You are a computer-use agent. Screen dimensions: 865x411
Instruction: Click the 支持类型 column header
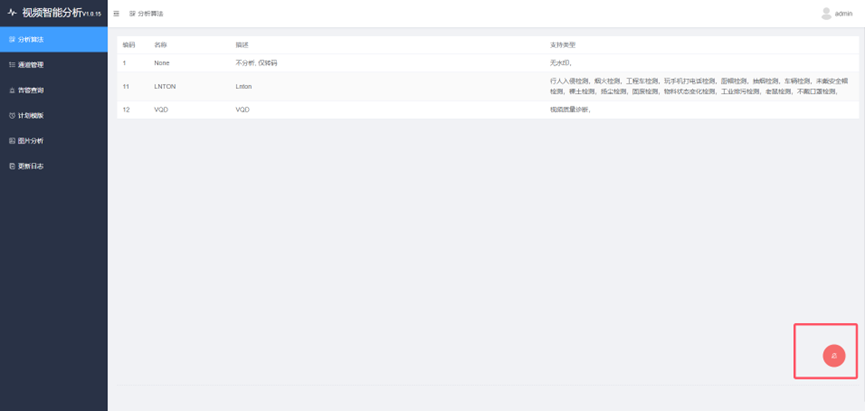pyautogui.click(x=562, y=45)
